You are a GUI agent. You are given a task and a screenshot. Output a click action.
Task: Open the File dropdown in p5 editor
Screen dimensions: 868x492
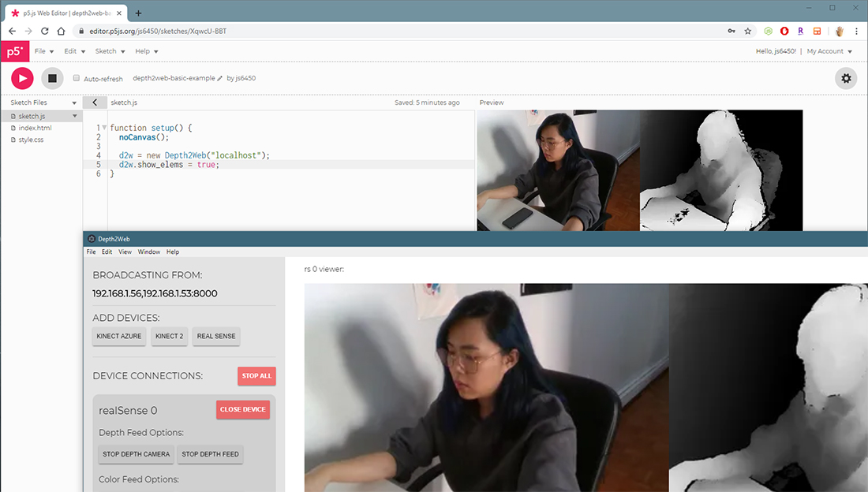(44, 51)
